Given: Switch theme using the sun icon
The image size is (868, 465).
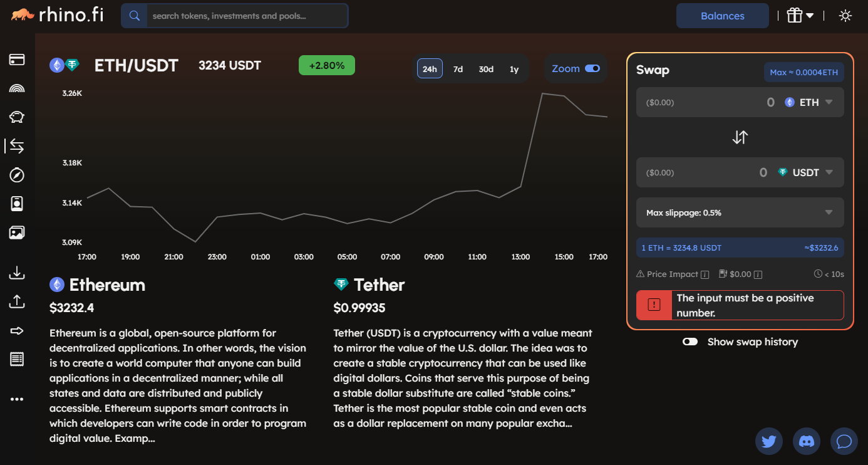Looking at the screenshot, I should tap(845, 16).
